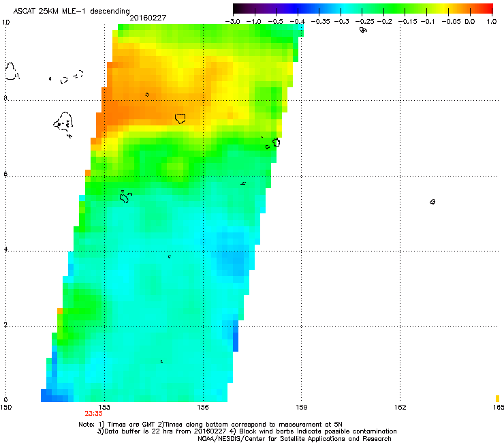Click the colorbar label "-0.2"
The height and width of the screenshot is (443, 504).
[384, 22]
